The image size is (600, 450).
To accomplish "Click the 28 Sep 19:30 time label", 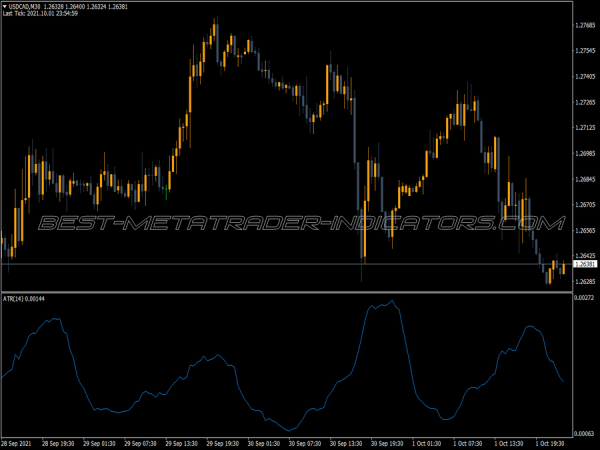I will pyautogui.click(x=58, y=444).
